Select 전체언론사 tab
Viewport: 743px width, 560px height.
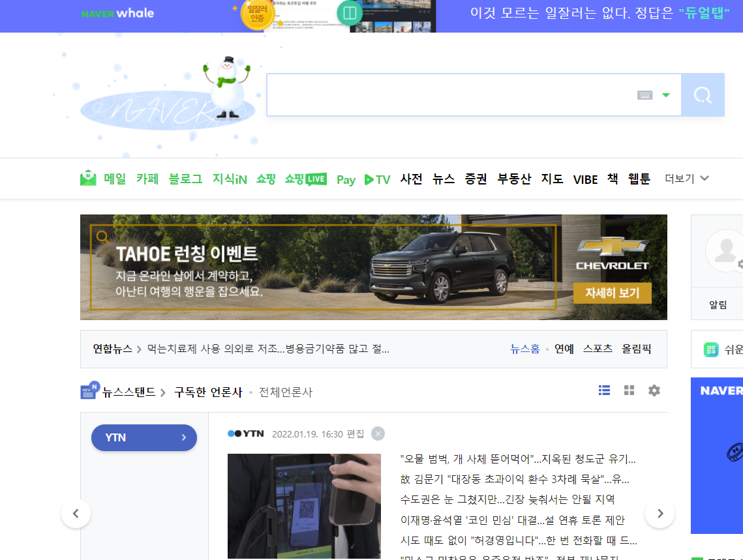pos(286,392)
